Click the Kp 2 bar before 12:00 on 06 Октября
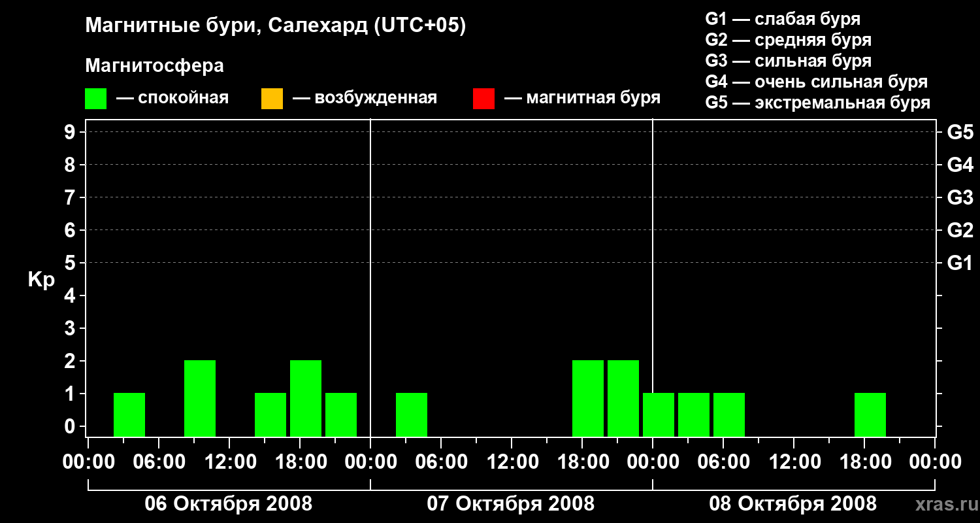This screenshot has height=523, width=980. (200, 399)
